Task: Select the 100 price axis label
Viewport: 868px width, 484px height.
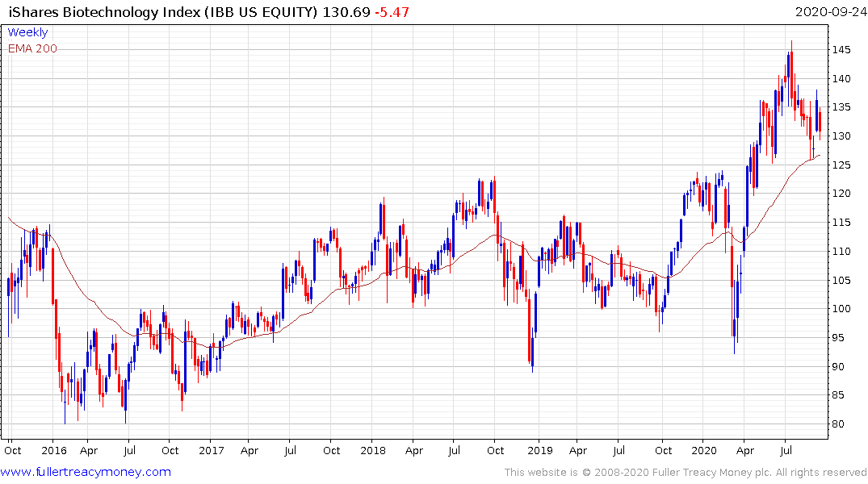Action: (x=841, y=309)
